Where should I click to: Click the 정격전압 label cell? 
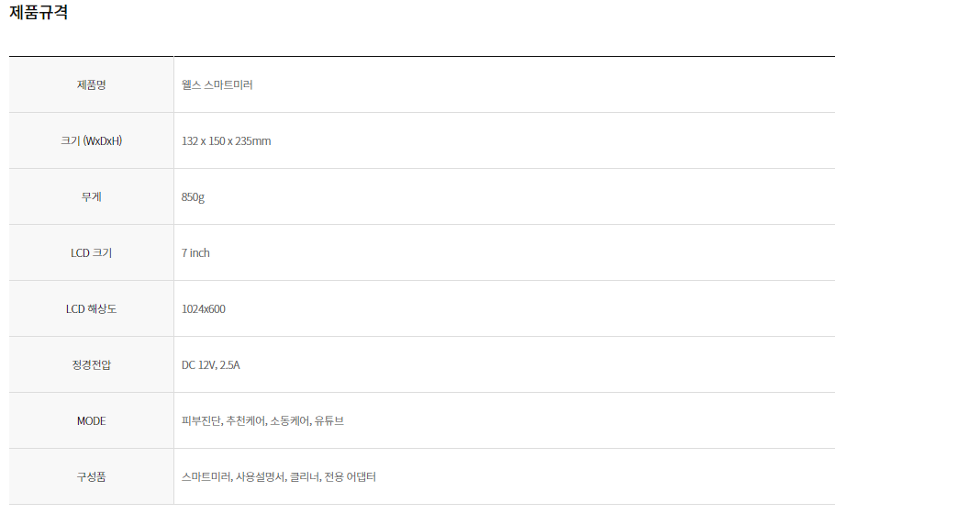point(92,365)
